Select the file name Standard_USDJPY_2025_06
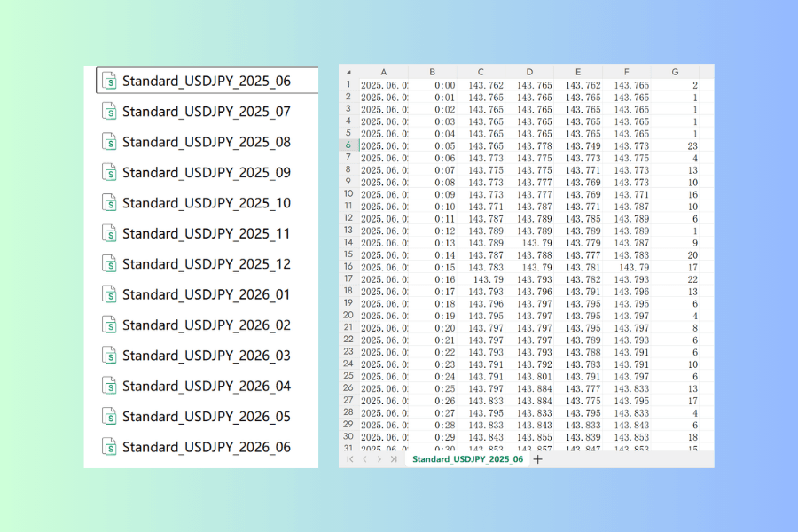Screen dimensions: 798x532 click(x=207, y=81)
